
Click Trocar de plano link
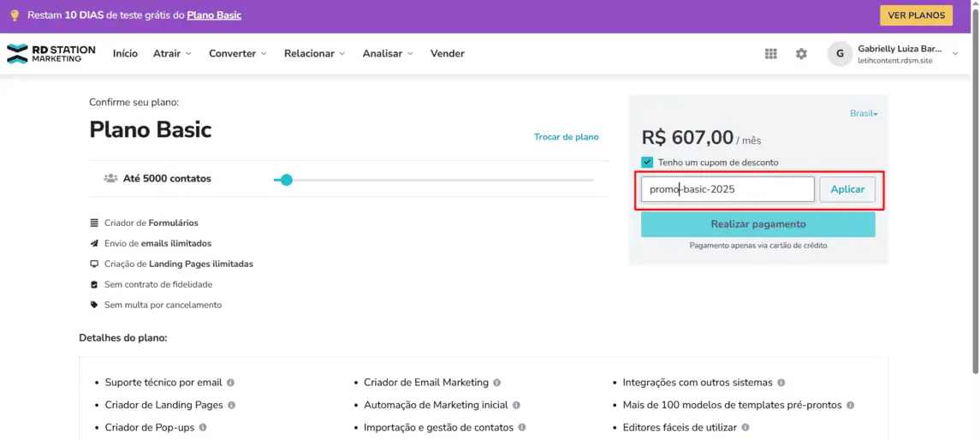click(567, 137)
